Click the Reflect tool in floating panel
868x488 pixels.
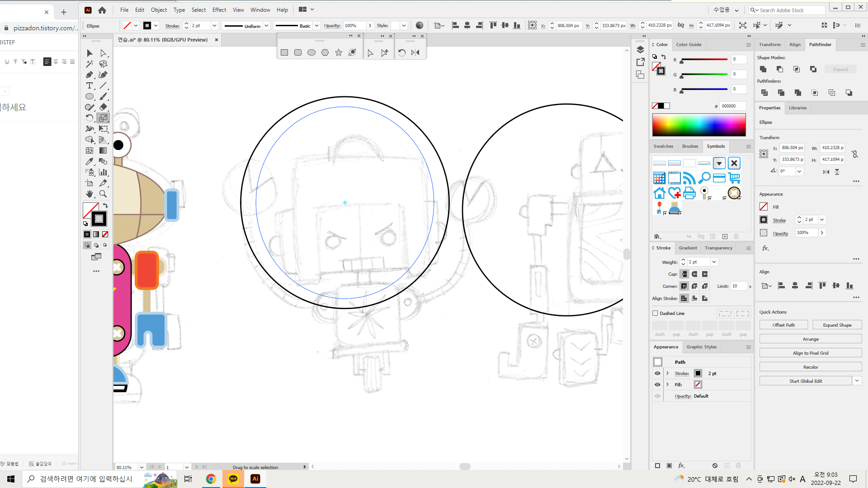415,53
